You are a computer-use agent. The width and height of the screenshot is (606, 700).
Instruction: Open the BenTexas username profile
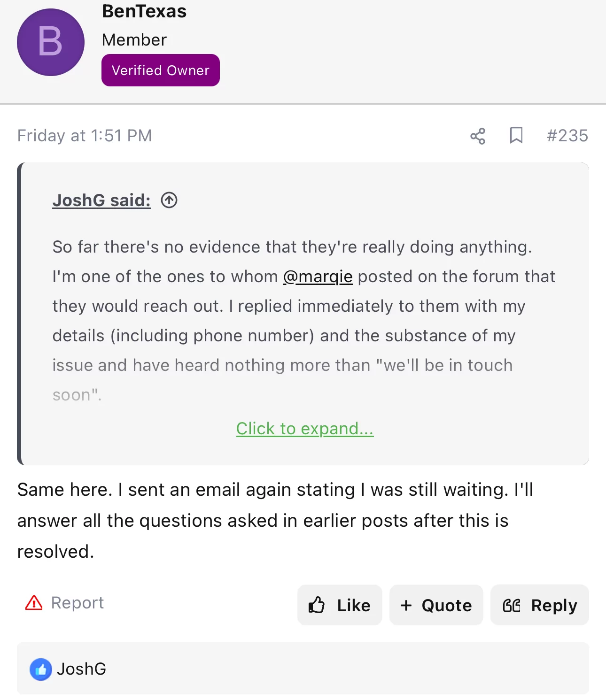click(144, 11)
